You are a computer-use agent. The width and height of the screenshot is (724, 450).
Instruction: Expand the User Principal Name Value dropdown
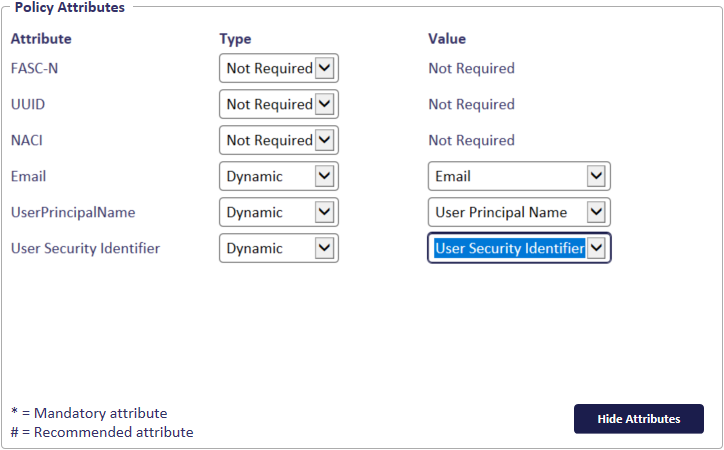[519, 212]
